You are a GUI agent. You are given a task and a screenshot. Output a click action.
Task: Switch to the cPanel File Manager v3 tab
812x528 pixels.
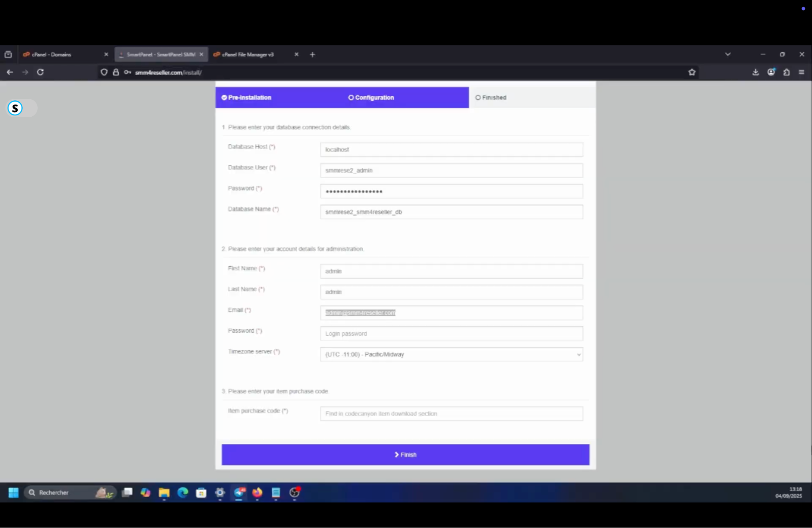click(x=247, y=54)
